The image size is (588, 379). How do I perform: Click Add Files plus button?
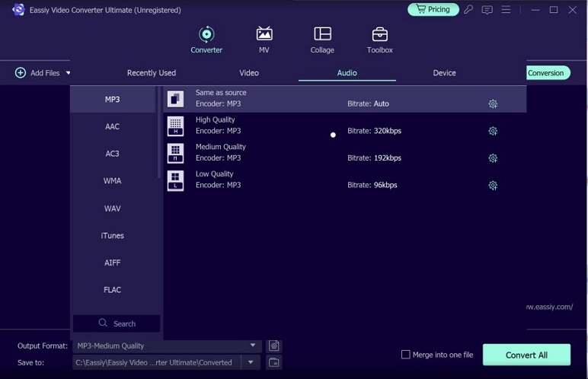click(x=21, y=73)
